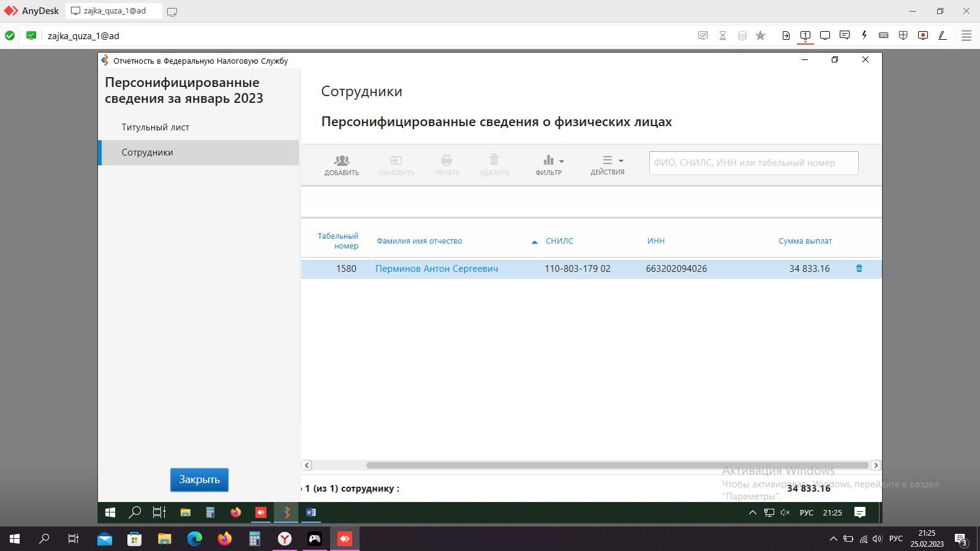Switch to zajka_quza_1@ad AnyDesk session tab
Viewport: 980px width, 551px height.
tap(113, 11)
